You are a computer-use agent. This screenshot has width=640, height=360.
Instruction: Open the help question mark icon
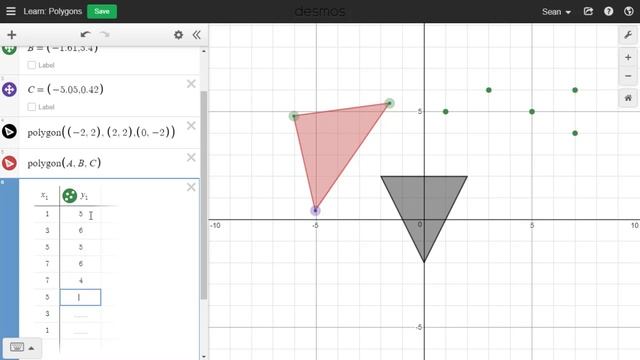[x=609, y=11]
